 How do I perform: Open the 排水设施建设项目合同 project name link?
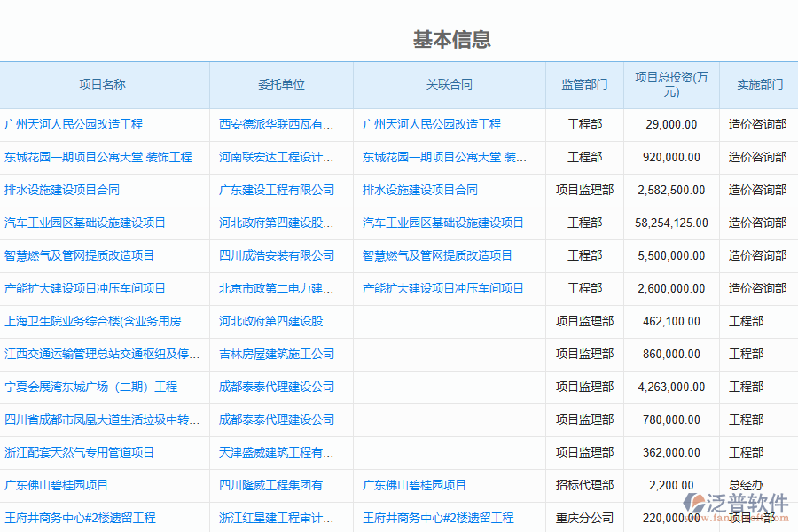click(62, 190)
